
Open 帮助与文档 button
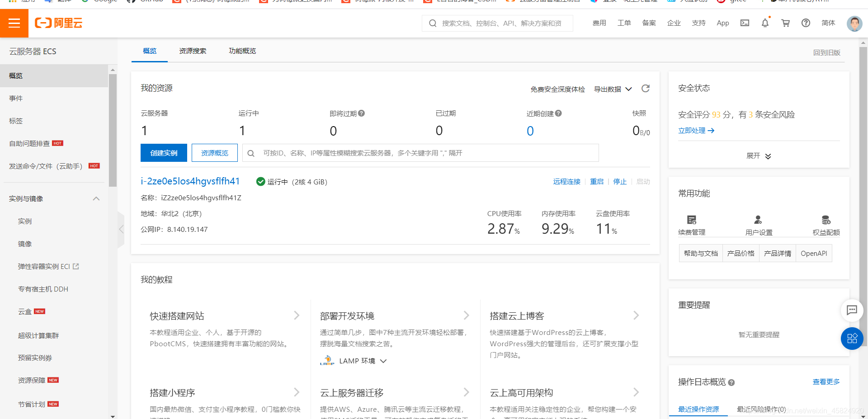pos(701,254)
